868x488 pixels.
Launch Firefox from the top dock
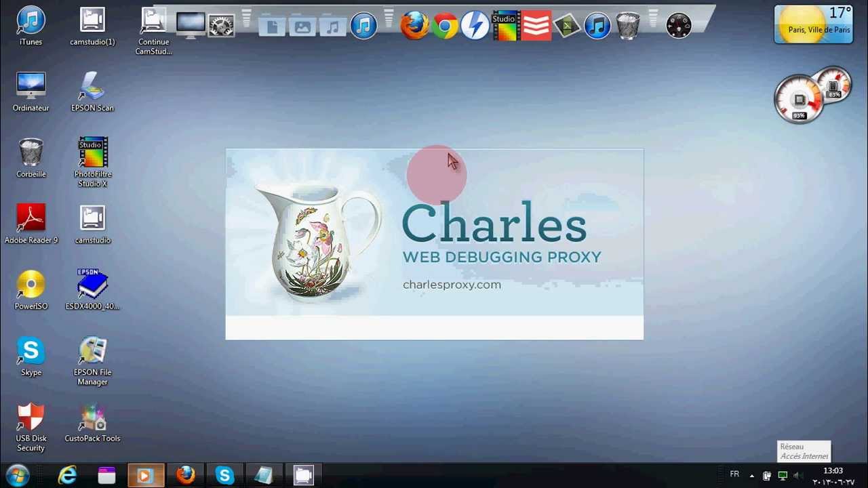[414, 26]
